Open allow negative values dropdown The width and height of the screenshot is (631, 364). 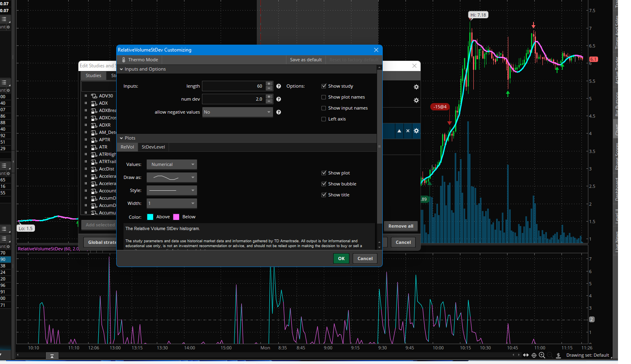237,112
